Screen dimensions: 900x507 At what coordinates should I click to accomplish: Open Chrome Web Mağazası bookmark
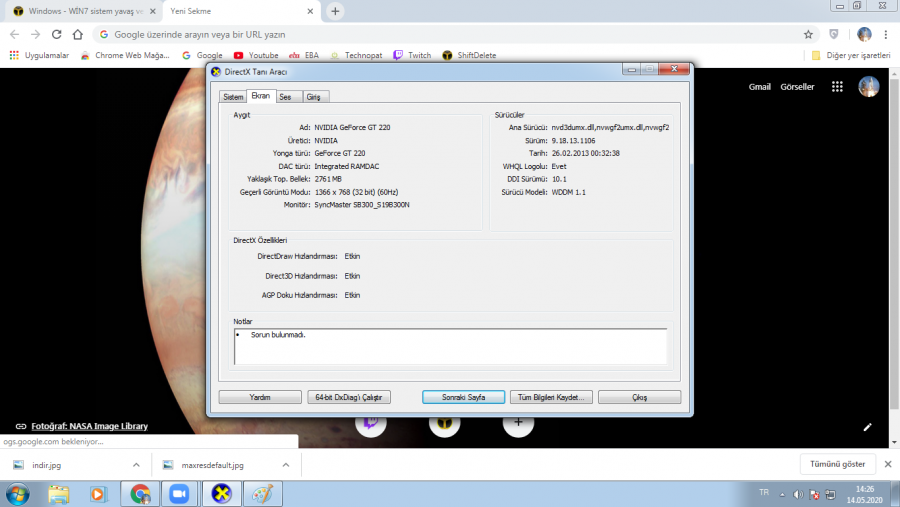pyautogui.click(x=125, y=55)
